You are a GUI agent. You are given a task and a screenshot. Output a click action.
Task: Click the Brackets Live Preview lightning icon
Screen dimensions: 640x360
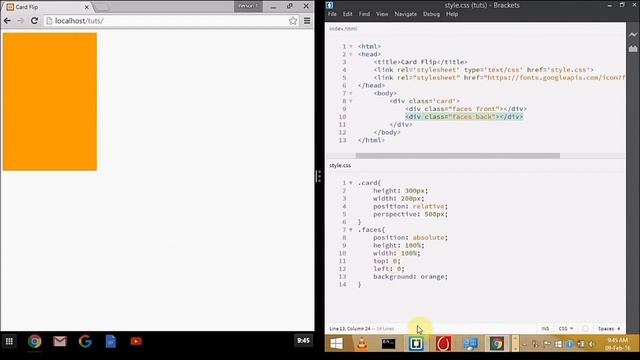[633, 35]
